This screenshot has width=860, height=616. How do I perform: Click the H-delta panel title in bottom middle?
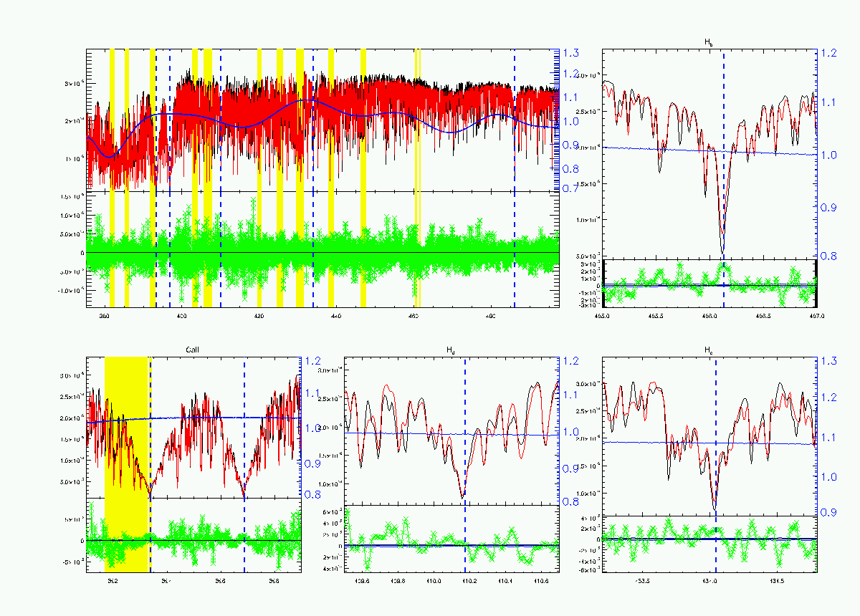(x=451, y=350)
